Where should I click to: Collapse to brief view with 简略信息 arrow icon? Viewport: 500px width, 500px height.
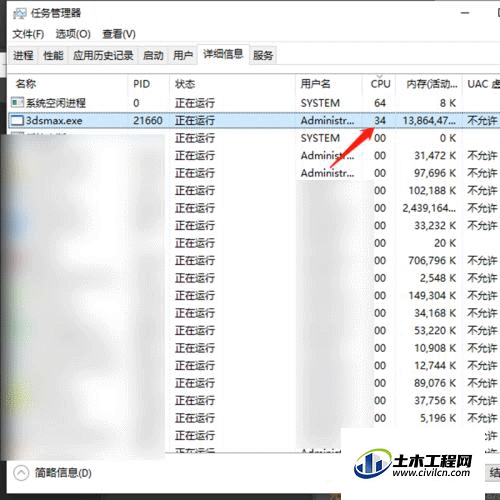click(21, 473)
